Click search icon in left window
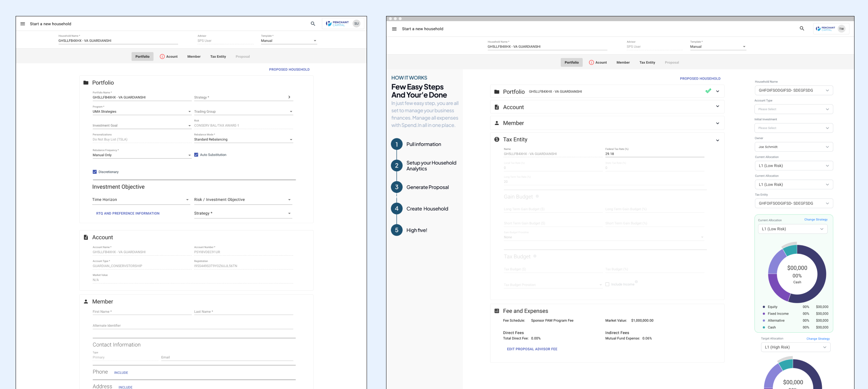 (313, 24)
